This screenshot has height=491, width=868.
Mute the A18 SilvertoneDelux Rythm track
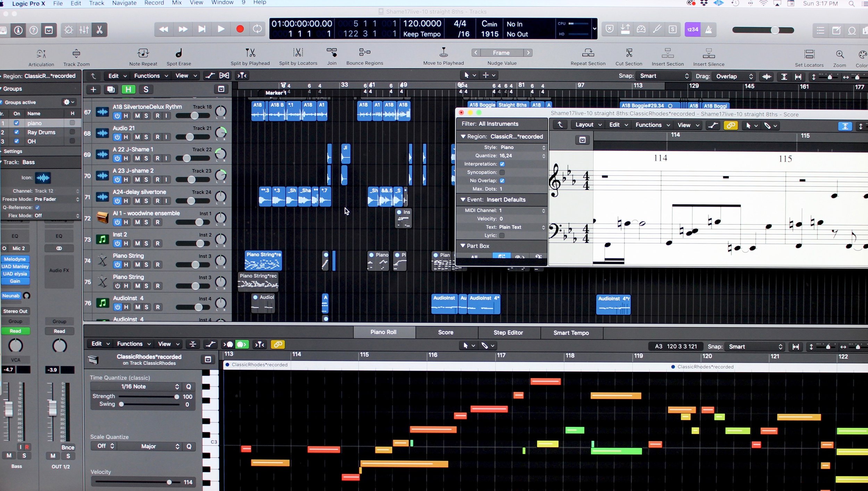click(x=137, y=116)
